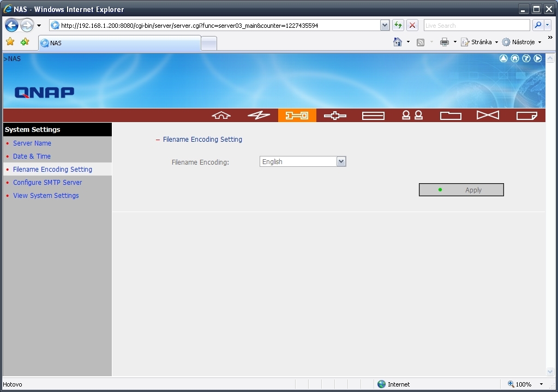The width and height of the screenshot is (558, 392).
Task: Click the QNAP logo
Action: point(45,93)
